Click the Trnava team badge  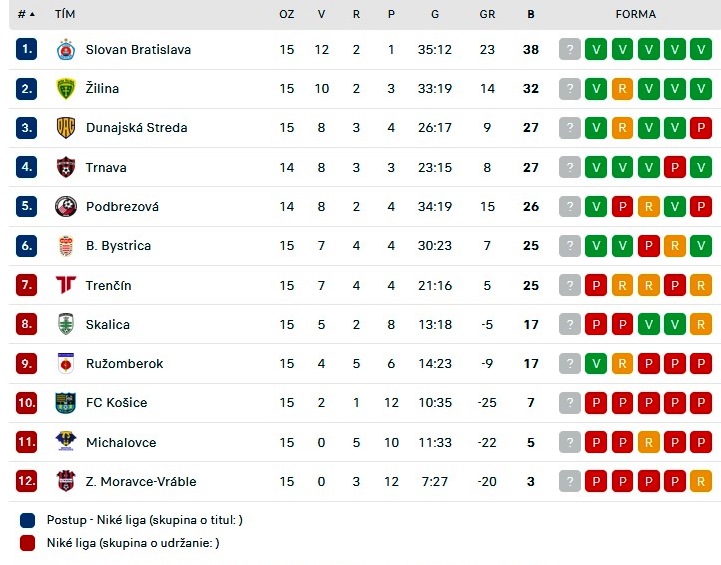point(66,167)
